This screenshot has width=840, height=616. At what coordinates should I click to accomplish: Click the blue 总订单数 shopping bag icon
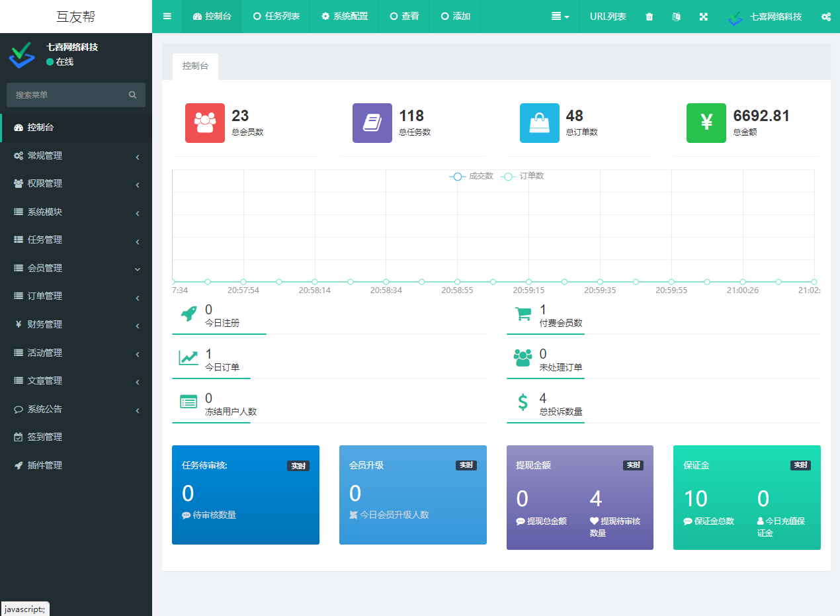click(x=540, y=123)
